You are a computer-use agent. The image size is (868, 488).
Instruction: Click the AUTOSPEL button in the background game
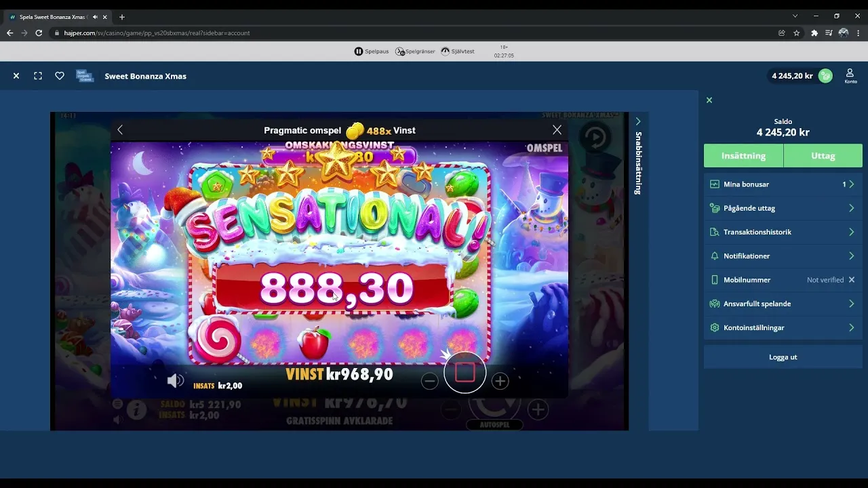point(494,425)
